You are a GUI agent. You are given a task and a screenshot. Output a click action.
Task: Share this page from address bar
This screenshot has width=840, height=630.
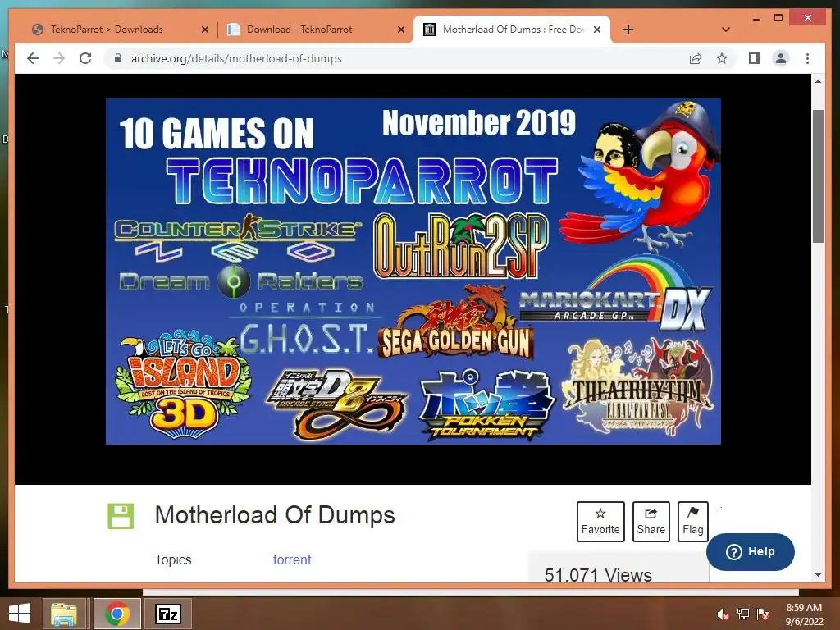pos(696,58)
